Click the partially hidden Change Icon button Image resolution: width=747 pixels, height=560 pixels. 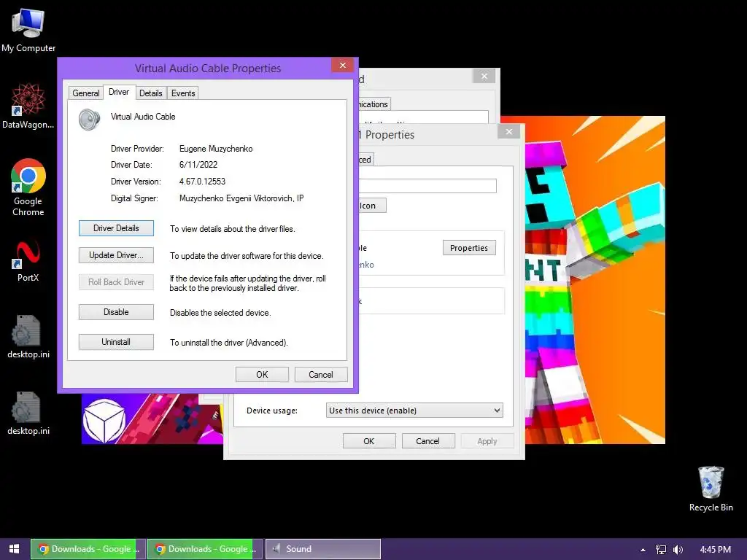(x=372, y=206)
